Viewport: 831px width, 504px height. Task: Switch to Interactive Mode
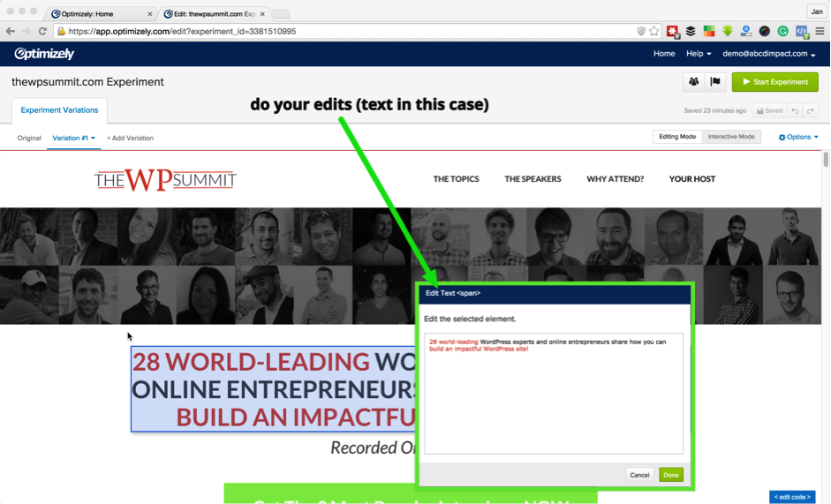tap(731, 137)
